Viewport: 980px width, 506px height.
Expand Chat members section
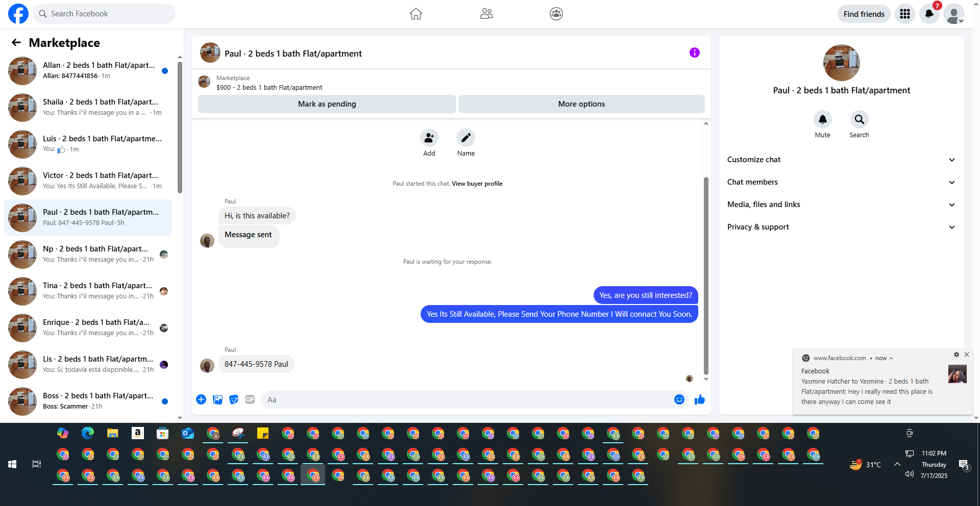coord(841,182)
